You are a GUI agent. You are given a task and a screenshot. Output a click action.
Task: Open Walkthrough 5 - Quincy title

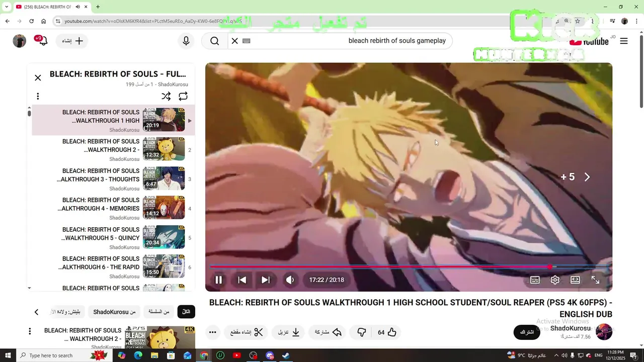(x=100, y=234)
